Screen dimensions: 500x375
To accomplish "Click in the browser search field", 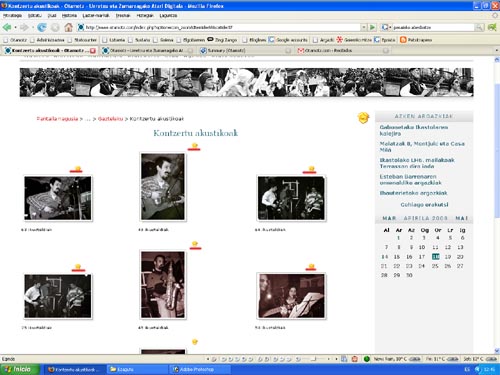I will pyautogui.click(x=433, y=27).
